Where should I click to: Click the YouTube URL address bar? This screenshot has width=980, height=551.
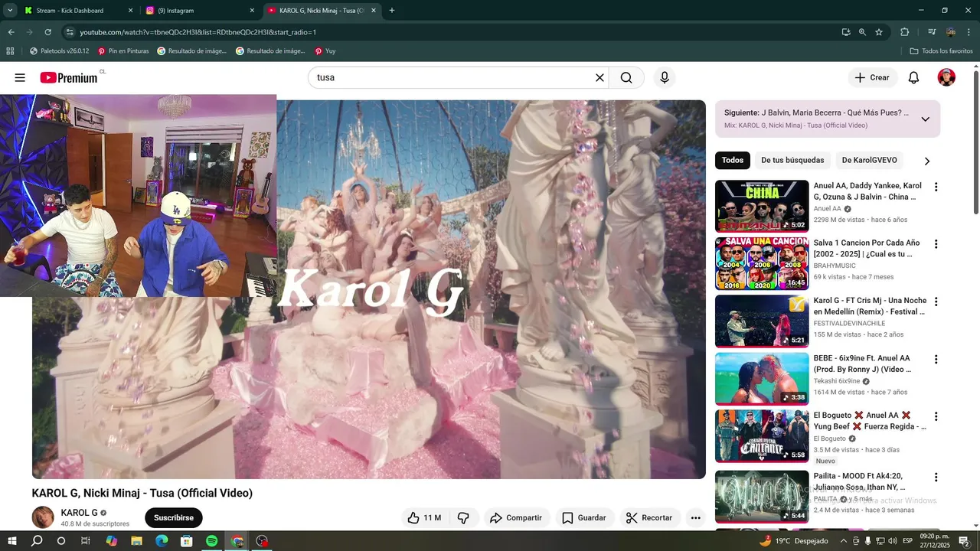pos(452,32)
